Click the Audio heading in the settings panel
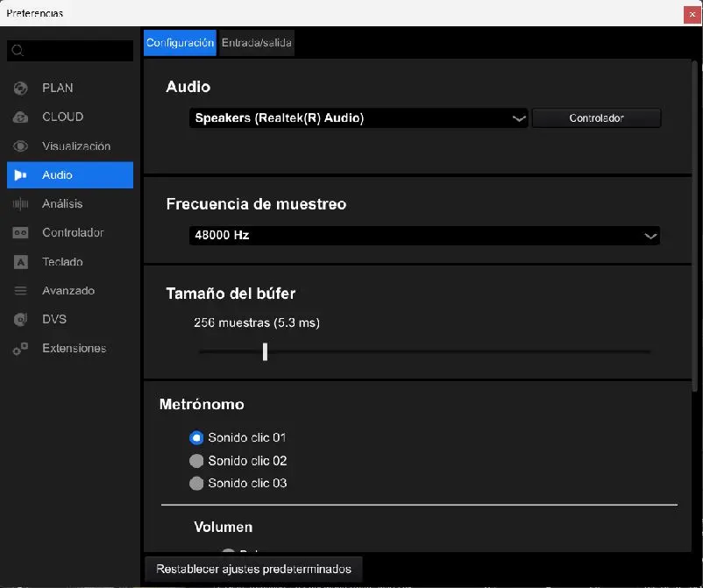This screenshot has width=703, height=588. tap(188, 87)
